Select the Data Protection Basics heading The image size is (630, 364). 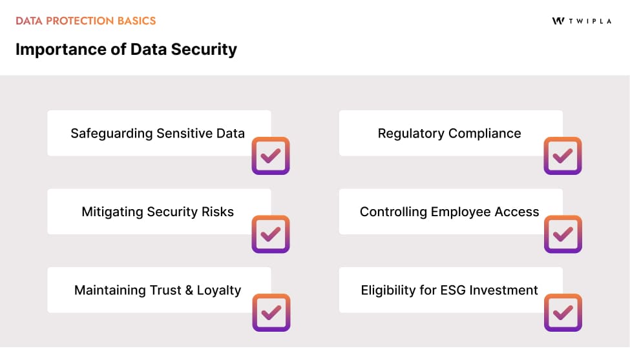pyautogui.click(x=86, y=21)
